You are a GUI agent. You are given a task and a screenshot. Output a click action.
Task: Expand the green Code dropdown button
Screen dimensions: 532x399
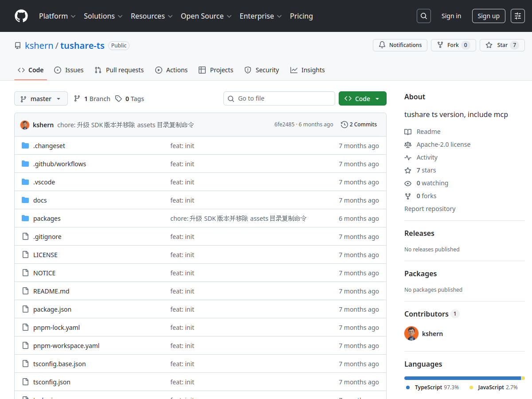point(362,98)
